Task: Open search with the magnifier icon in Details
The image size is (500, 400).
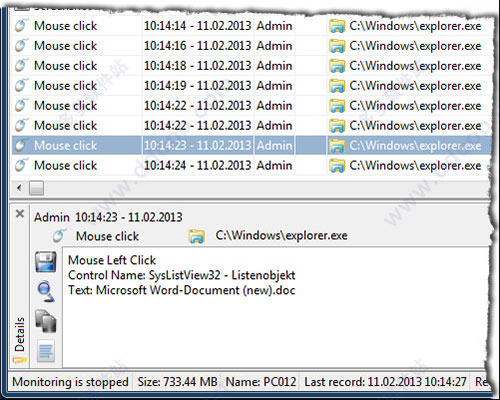Action: tap(46, 292)
